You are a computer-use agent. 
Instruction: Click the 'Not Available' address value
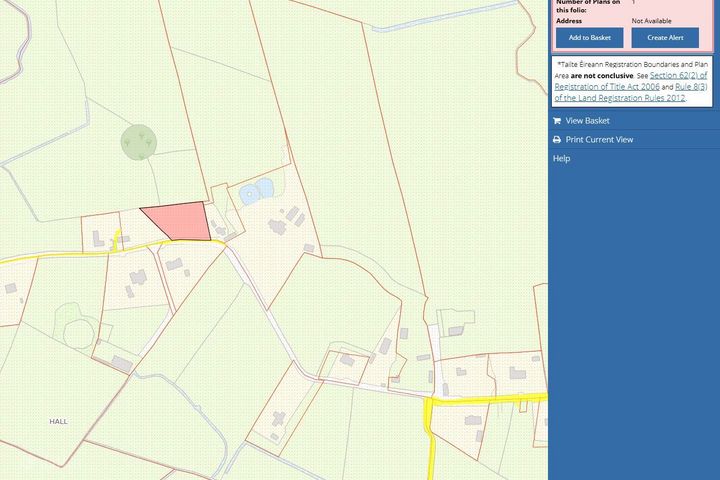[651, 21]
